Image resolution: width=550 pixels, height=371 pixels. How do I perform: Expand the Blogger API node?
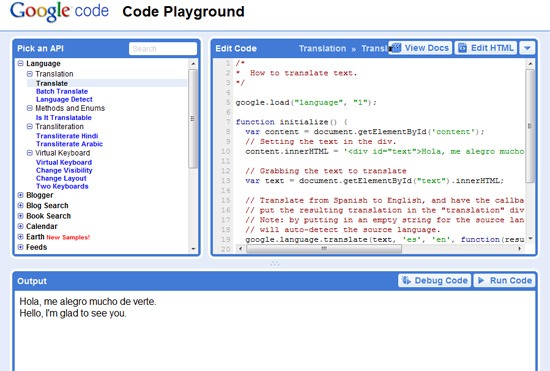click(20, 195)
